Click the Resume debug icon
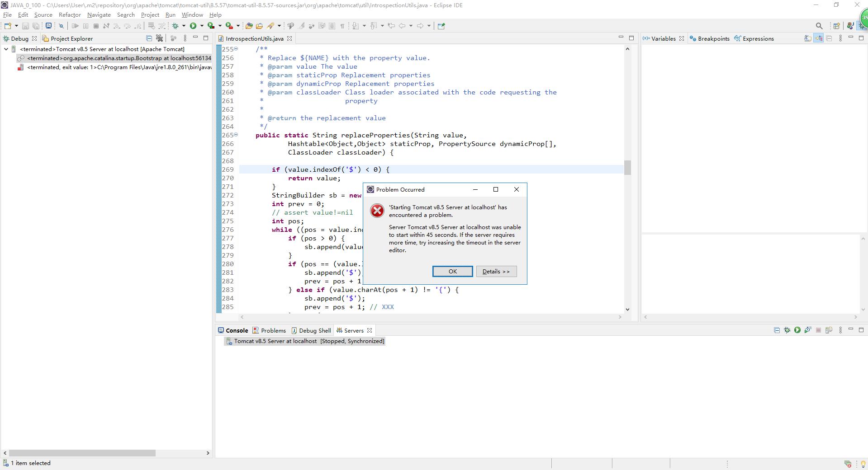The width and height of the screenshot is (868, 470). click(75, 26)
